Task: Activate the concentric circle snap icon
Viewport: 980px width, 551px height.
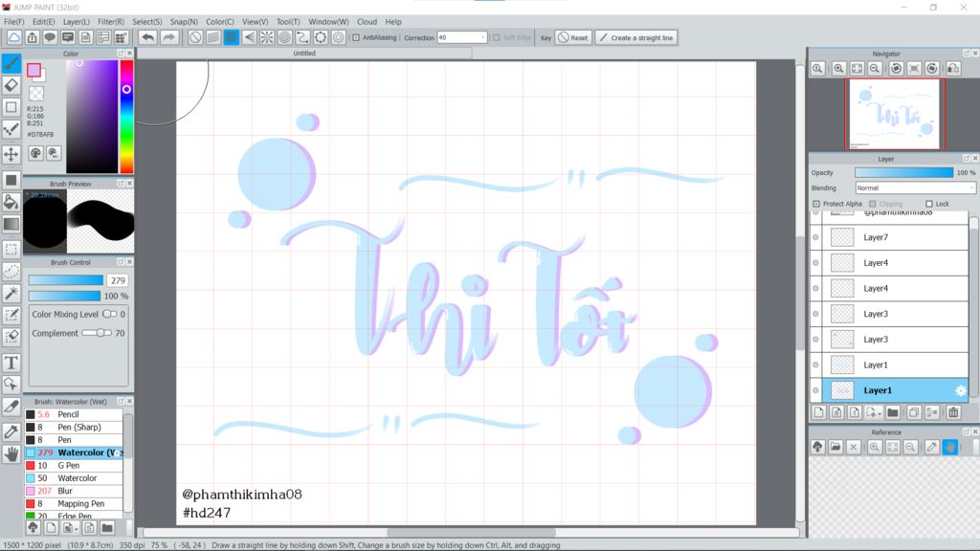Action: pyautogui.click(x=285, y=37)
